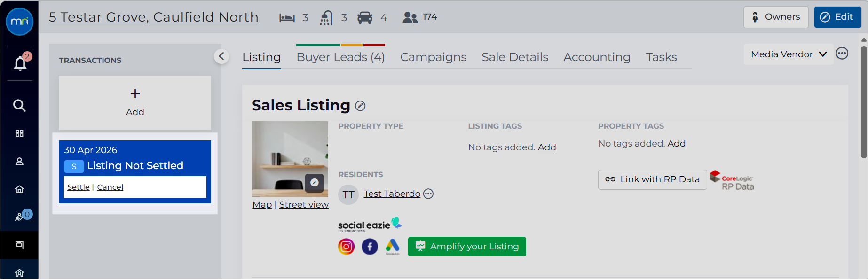Edit Sales Listing via pencil icon

(360, 106)
